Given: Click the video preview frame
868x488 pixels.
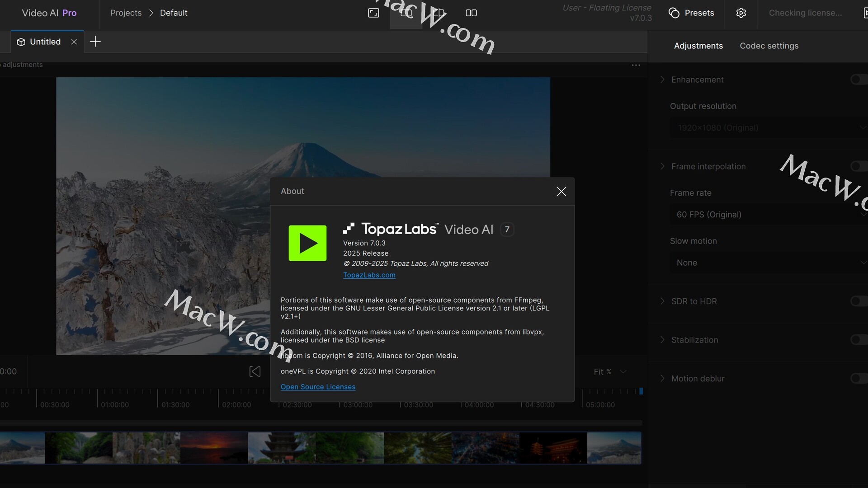Looking at the screenshot, I should pos(303,216).
